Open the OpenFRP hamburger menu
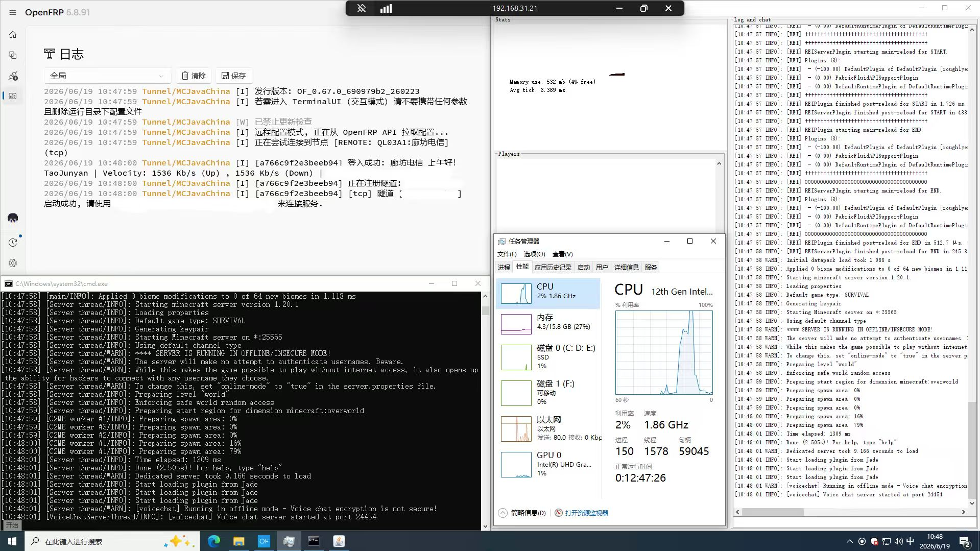The width and height of the screenshot is (980, 551). [13, 12]
